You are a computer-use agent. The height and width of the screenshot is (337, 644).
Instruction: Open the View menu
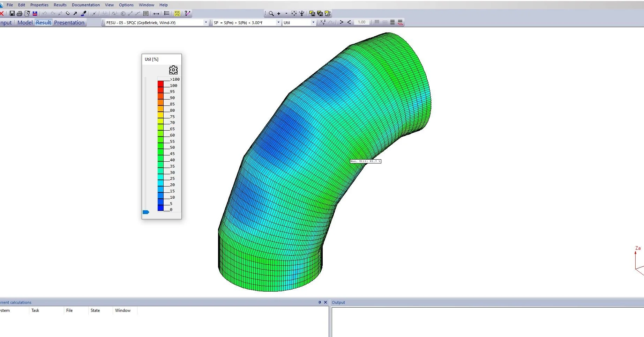tap(109, 5)
